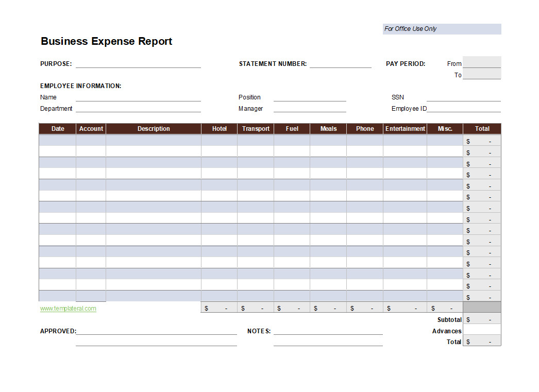Viewport: 539px width, 392px height.
Task: Select the first row Description cell
Action: pos(154,140)
